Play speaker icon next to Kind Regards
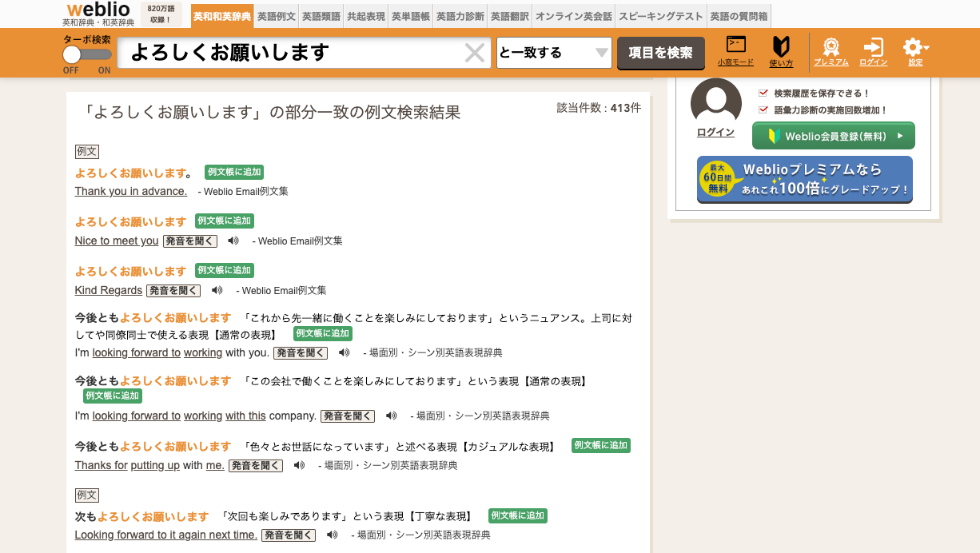 coord(217,290)
